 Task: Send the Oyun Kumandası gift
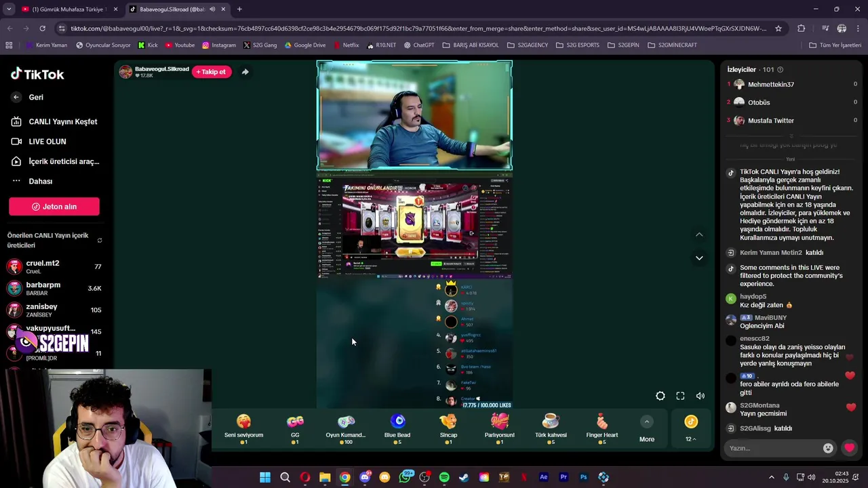[346, 428]
